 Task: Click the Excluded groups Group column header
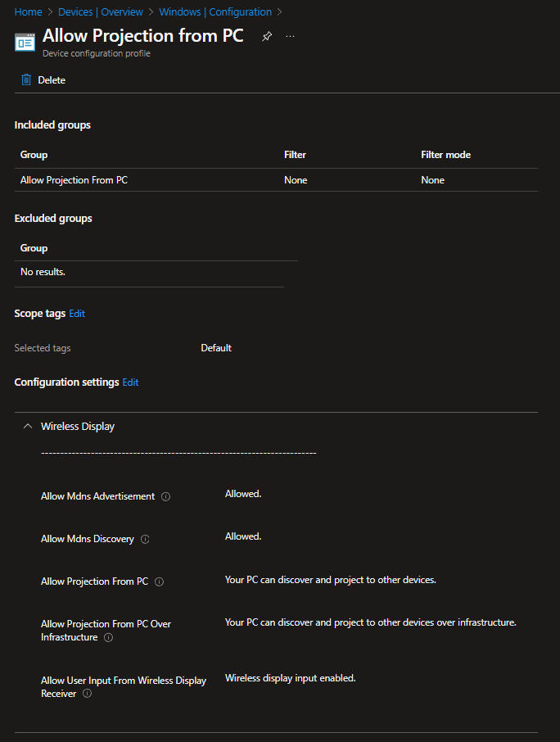click(x=34, y=248)
